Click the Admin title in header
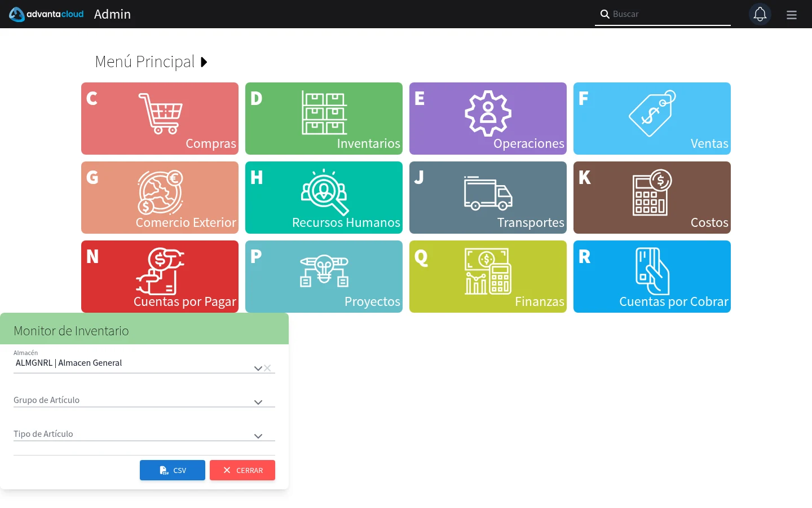812x508 pixels. pos(112,14)
